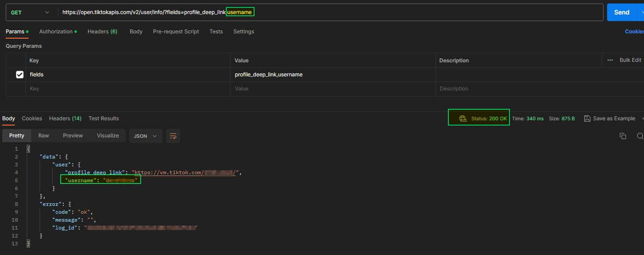Click the "message" line in response

(x=74, y=220)
